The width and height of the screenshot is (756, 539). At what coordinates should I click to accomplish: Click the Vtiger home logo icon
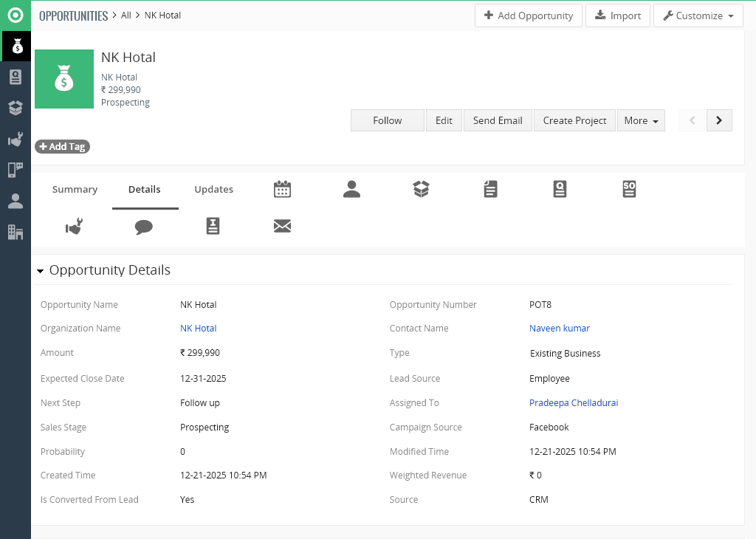(x=16, y=16)
